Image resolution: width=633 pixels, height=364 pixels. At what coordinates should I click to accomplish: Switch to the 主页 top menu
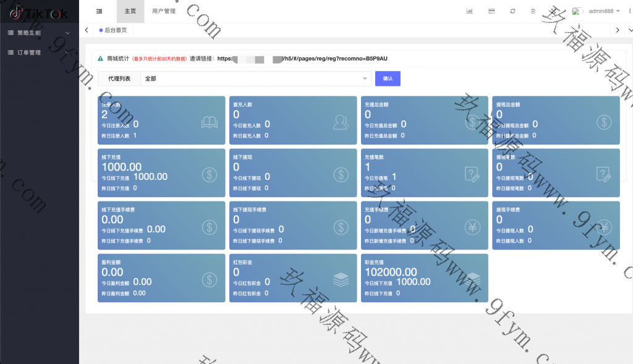point(130,11)
